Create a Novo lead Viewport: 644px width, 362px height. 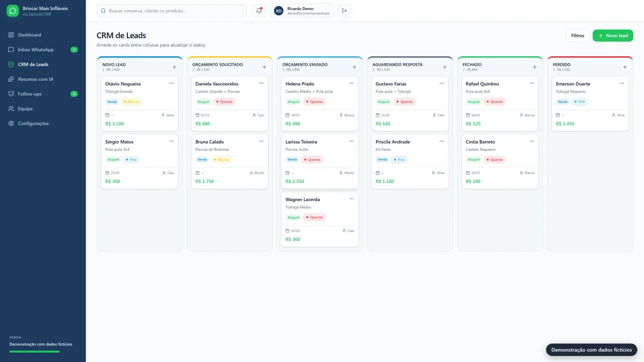[x=613, y=36]
